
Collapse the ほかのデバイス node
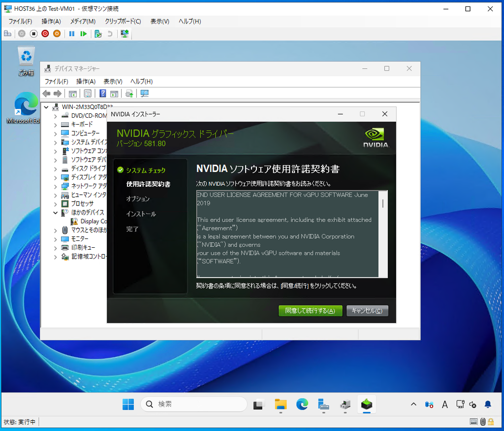tap(55, 213)
